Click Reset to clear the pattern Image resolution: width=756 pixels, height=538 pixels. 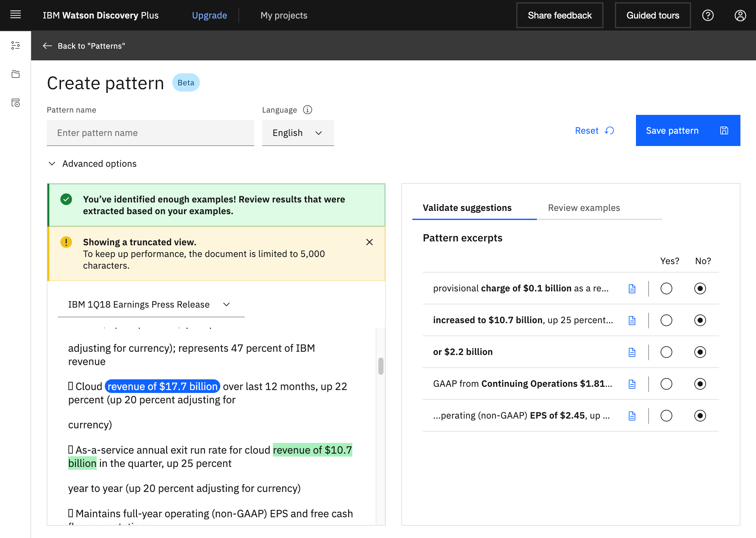click(595, 130)
